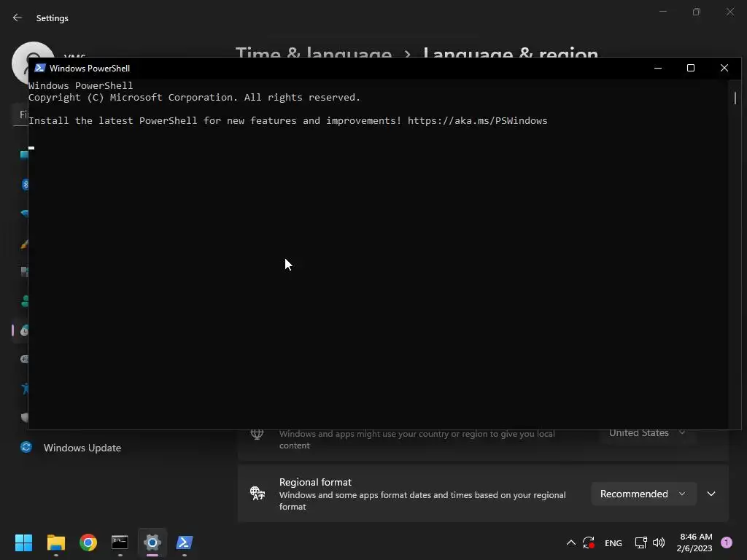Open the volume speaker tray icon
The height and width of the screenshot is (560, 747).
(x=659, y=542)
